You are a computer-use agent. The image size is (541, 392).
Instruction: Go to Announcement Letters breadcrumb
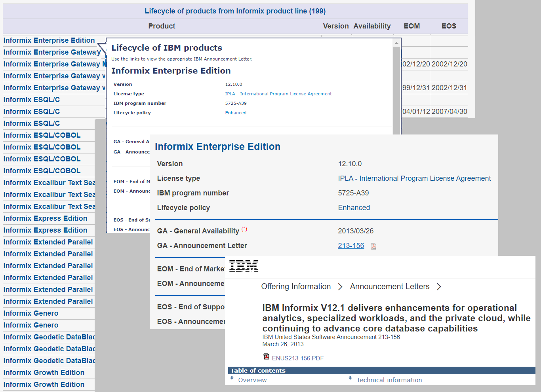coord(390,286)
